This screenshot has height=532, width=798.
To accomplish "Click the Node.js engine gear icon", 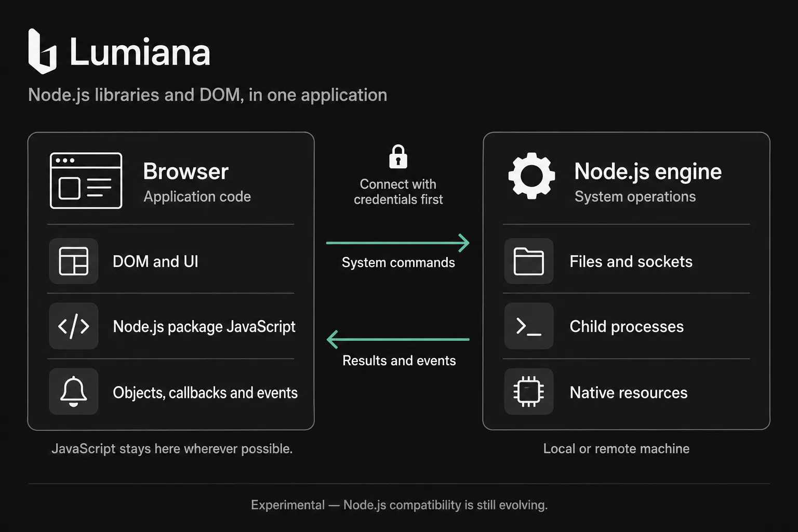I will pos(531,176).
